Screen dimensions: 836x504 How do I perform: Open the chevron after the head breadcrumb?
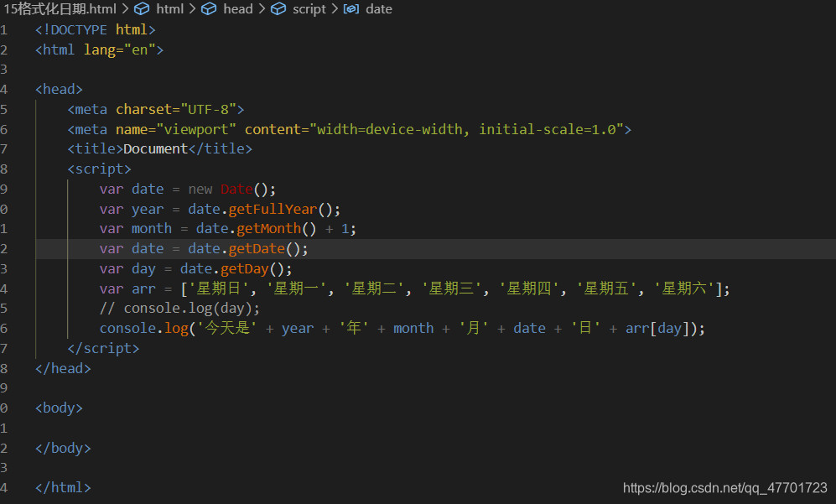[x=261, y=8]
